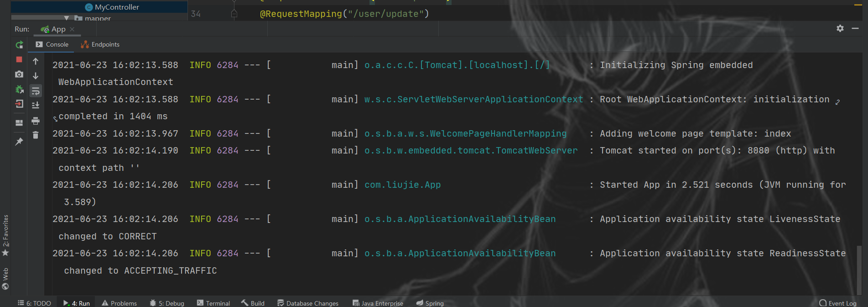Click the green bug attach debugger icon
Image resolution: width=868 pixels, height=307 pixels.
[x=19, y=89]
